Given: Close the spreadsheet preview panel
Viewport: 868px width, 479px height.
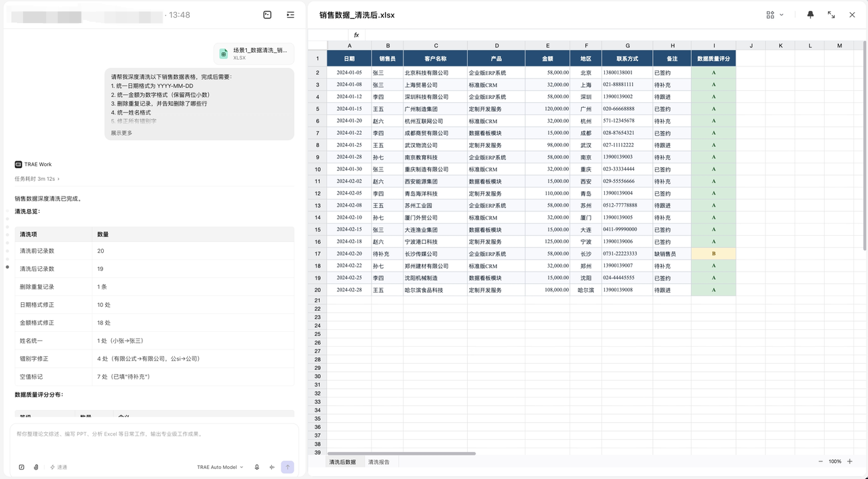Looking at the screenshot, I should [852, 15].
